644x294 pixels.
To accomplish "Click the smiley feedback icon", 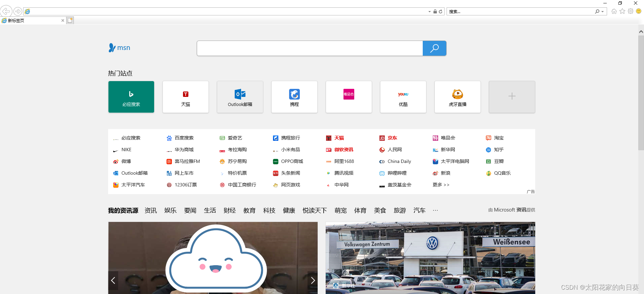I will coord(639,11).
